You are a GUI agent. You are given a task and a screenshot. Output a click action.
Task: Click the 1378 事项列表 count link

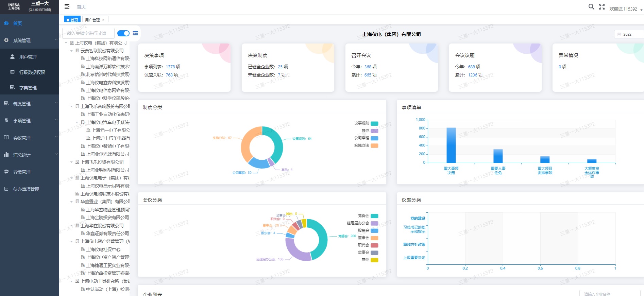170,67
